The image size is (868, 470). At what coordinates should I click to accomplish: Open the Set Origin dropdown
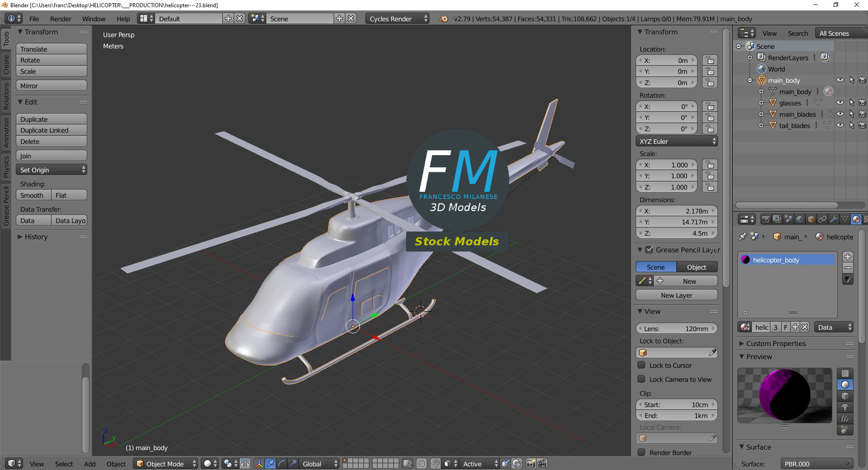coord(52,170)
